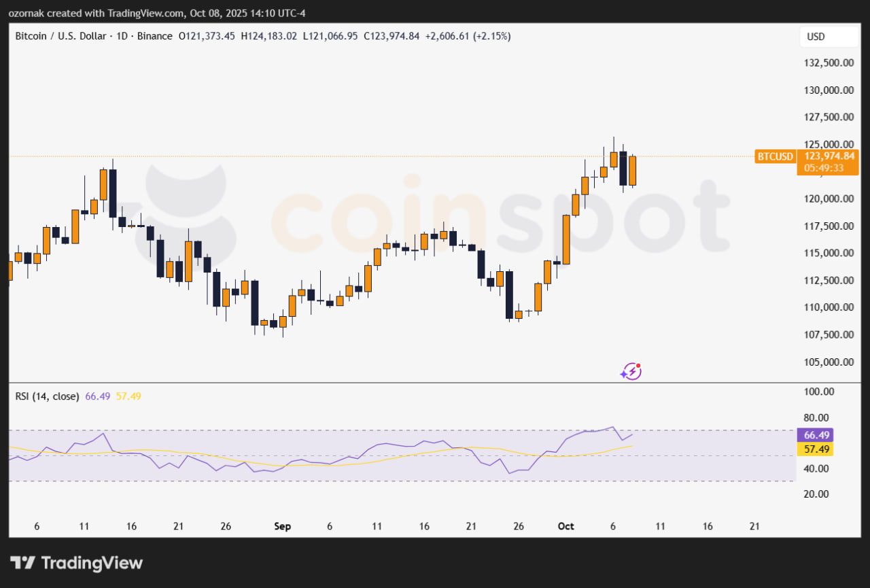Viewport: 870px width, 588px height.
Task: Open the RSI (14, close) indicator legend
Action: 48,396
